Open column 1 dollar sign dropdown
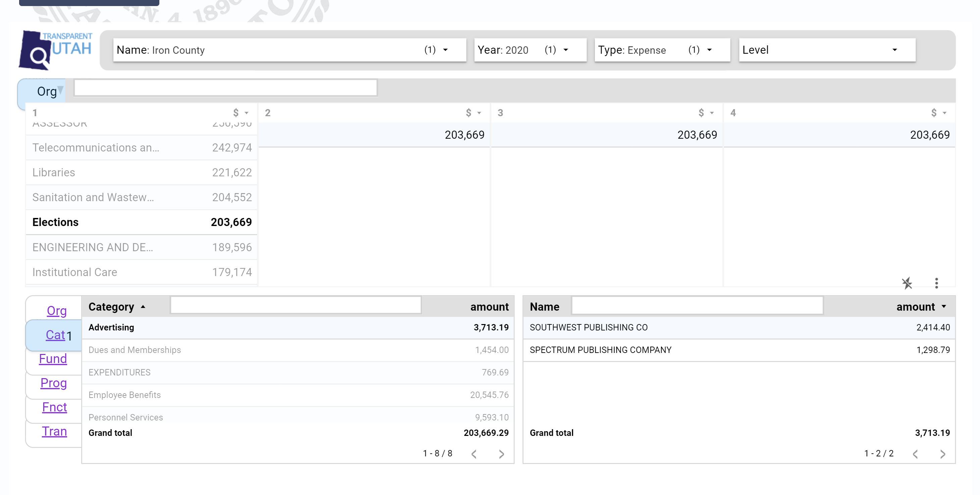The image size is (980, 495). 241,113
